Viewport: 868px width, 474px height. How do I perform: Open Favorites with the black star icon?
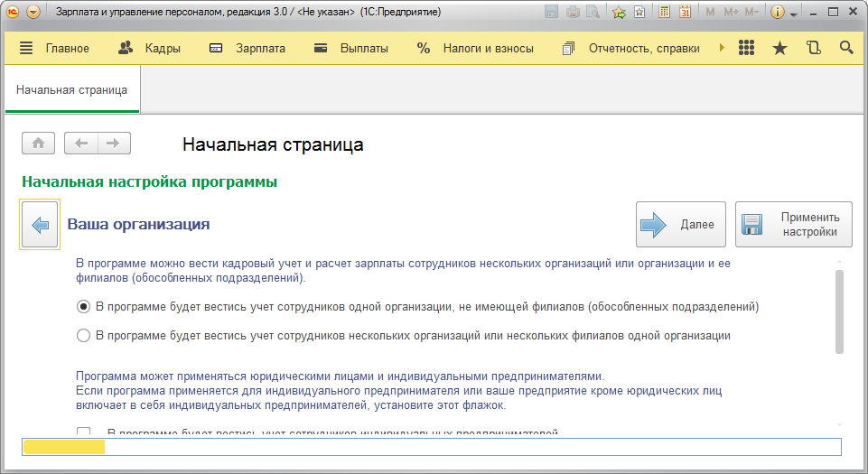pyautogui.click(x=779, y=48)
